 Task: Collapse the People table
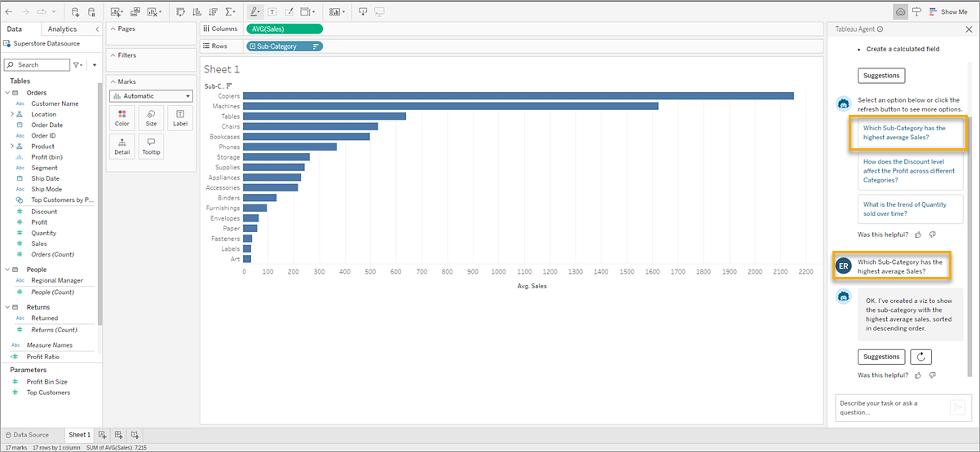7,270
